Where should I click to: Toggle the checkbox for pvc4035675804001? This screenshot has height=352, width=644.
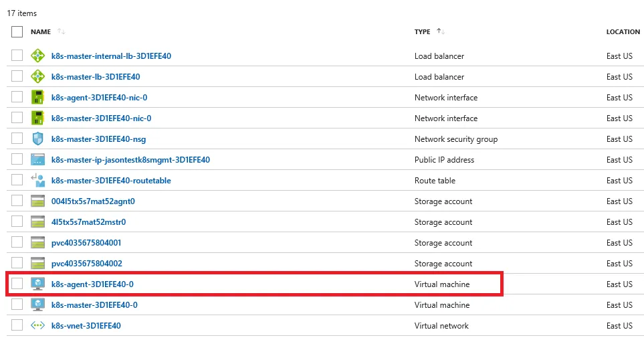tap(17, 243)
